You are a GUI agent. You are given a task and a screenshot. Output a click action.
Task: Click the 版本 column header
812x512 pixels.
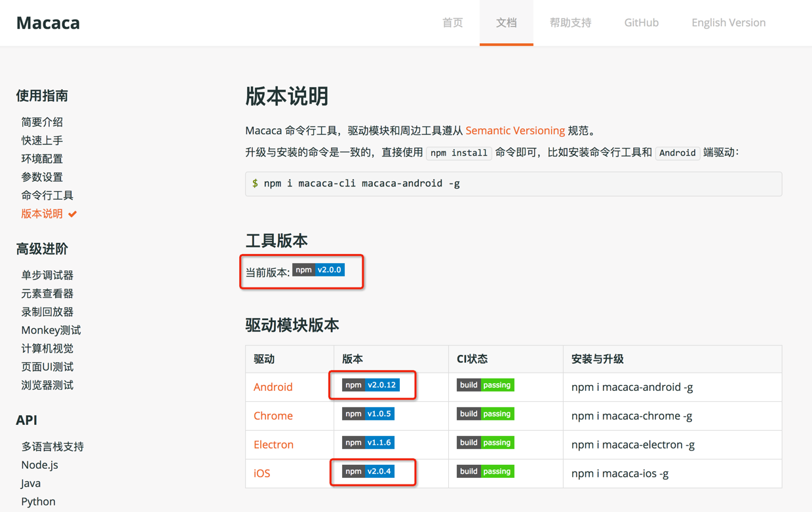pos(353,359)
